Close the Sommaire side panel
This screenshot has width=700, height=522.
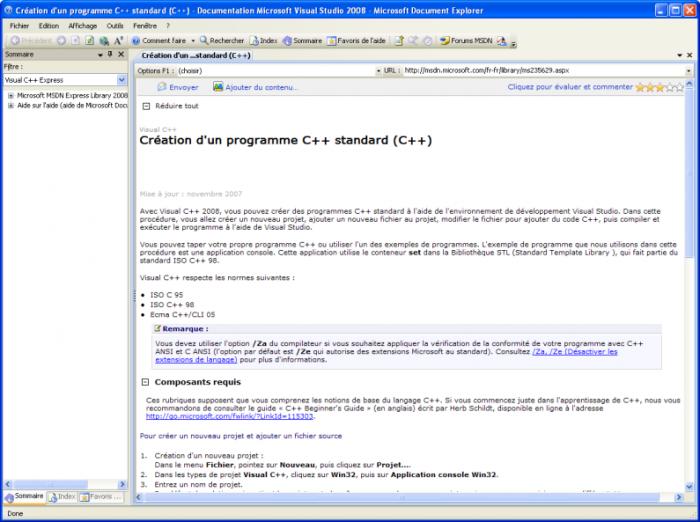(x=121, y=54)
